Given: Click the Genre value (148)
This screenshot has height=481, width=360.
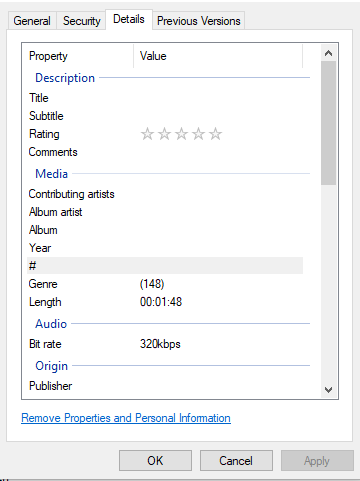Looking at the screenshot, I should tap(152, 284).
